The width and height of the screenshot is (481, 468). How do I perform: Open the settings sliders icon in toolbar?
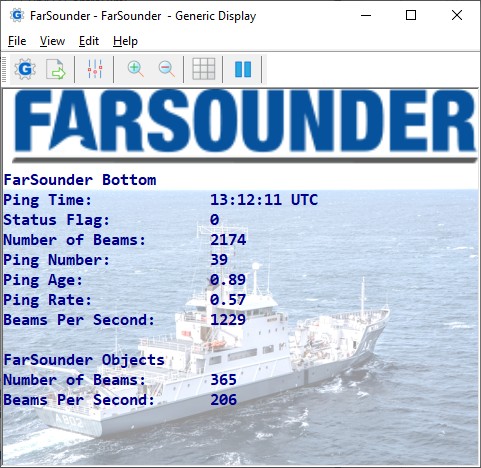95,69
